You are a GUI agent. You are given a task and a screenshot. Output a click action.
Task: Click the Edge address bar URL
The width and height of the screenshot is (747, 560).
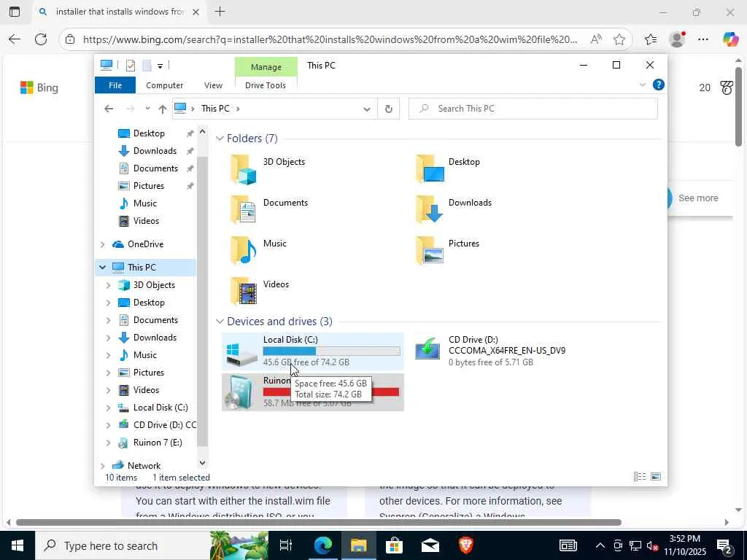pyautogui.click(x=330, y=39)
